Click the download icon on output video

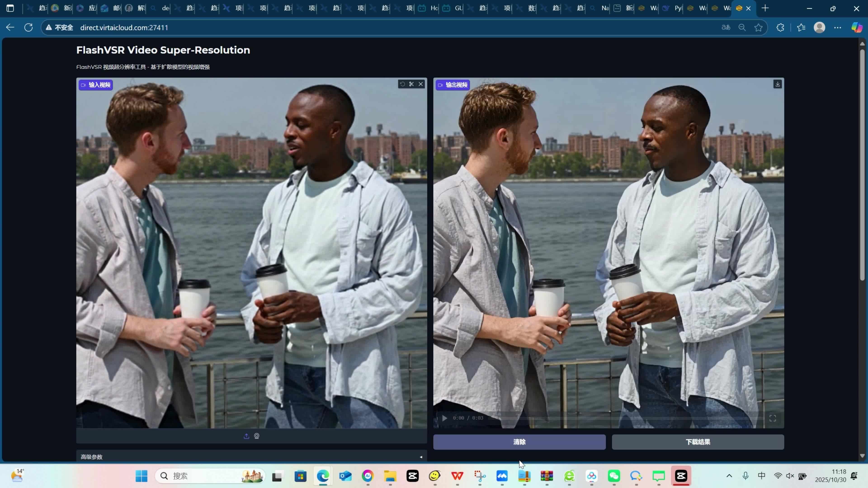click(777, 84)
